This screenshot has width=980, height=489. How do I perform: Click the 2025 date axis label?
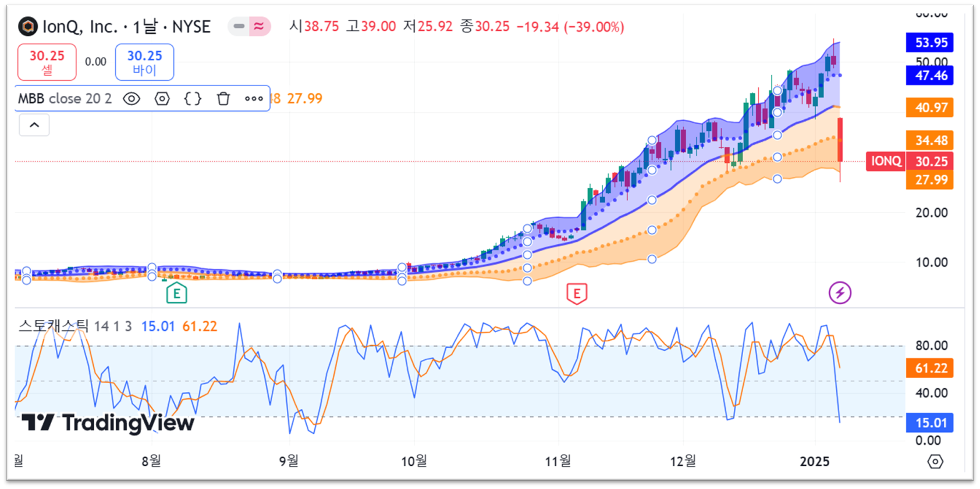point(814,462)
